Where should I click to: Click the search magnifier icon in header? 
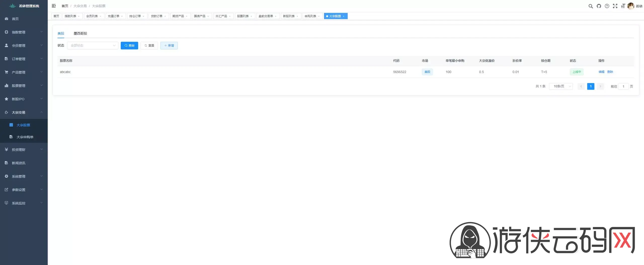(x=590, y=6)
